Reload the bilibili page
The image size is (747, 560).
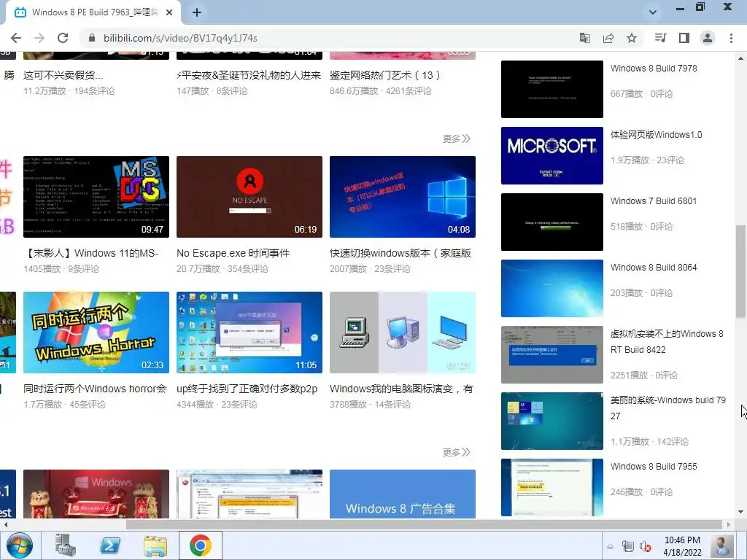tap(63, 38)
